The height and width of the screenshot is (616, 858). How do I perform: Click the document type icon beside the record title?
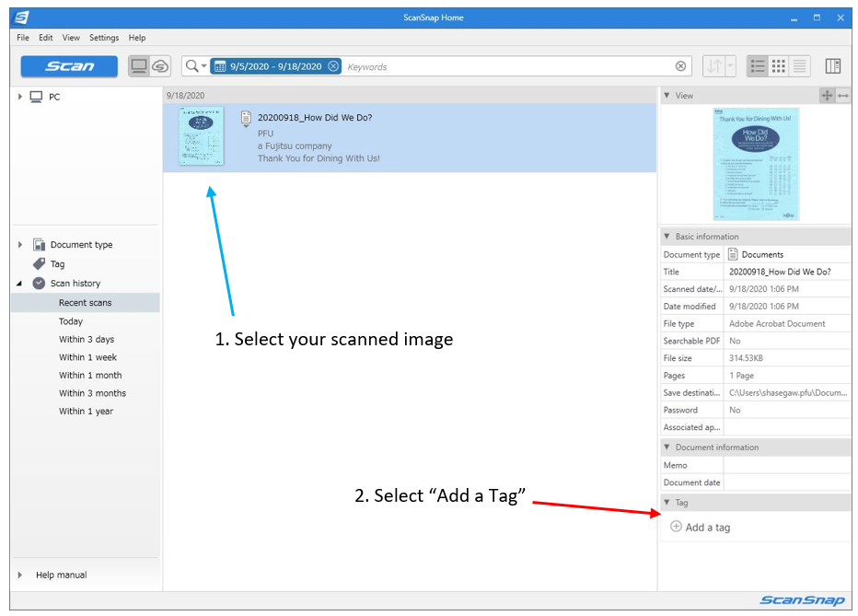point(246,118)
